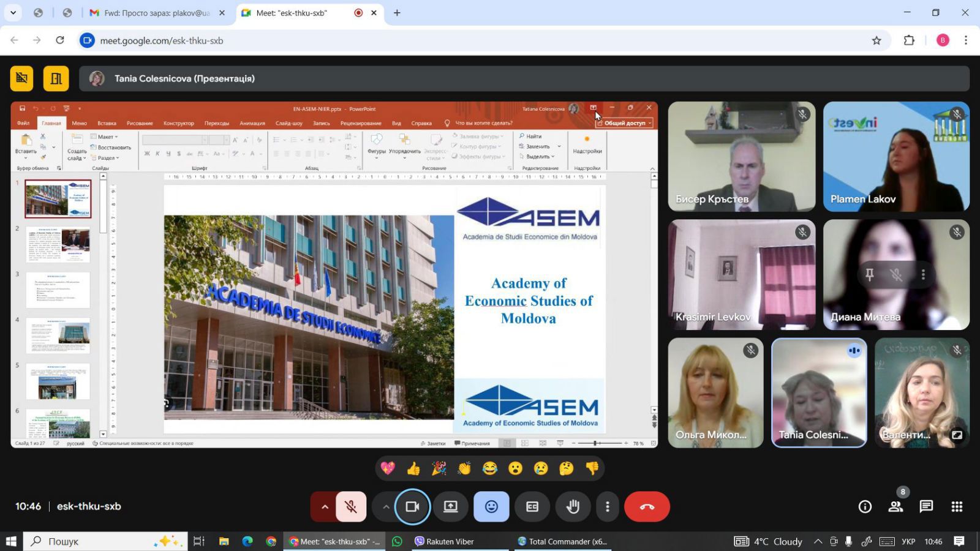Viewport: 980px width, 551px height.
Task: Select Krasimir Levkov's video tile
Action: [742, 274]
